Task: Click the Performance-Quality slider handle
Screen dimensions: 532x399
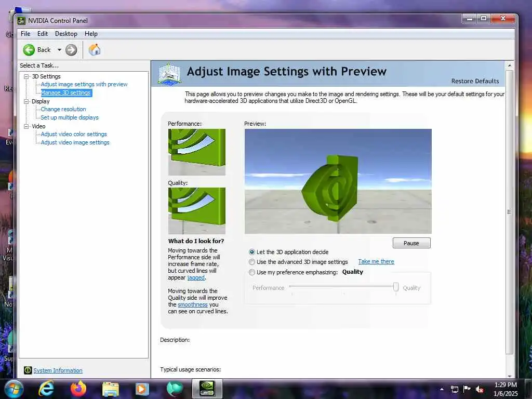Action: (395, 287)
